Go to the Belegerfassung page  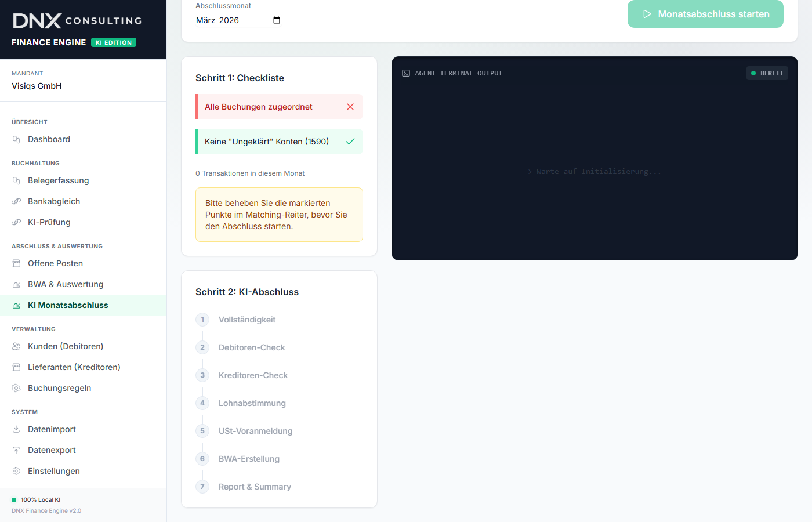tap(58, 181)
